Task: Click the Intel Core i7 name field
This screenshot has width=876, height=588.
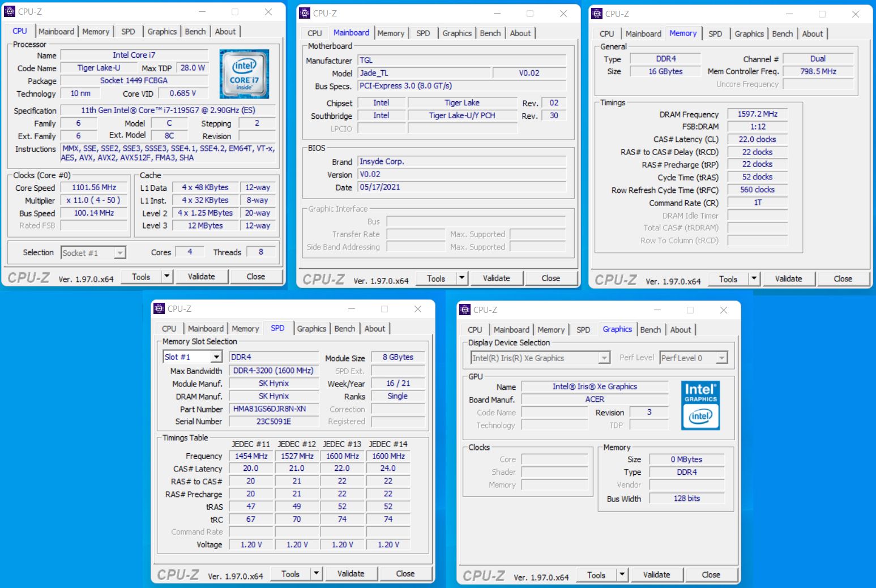Action: 134,55
